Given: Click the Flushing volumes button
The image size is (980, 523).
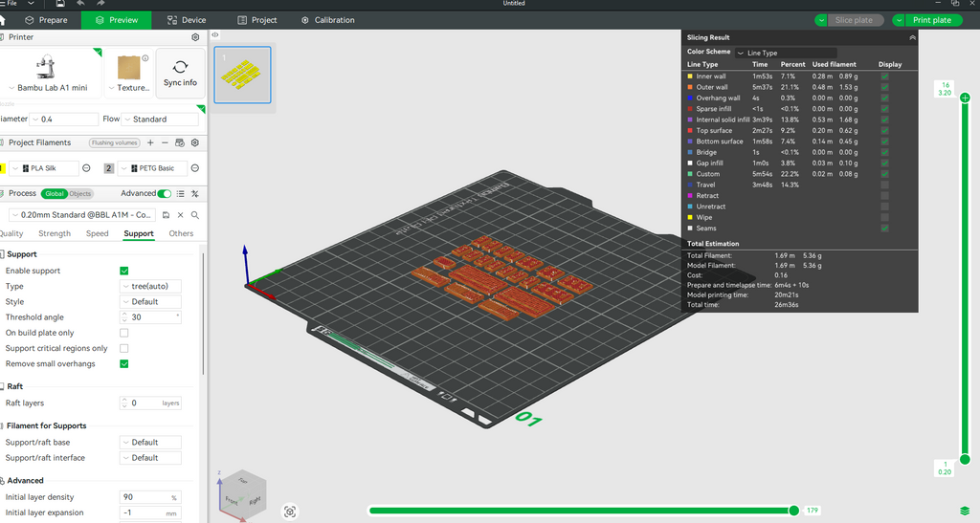Looking at the screenshot, I should (115, 142).
